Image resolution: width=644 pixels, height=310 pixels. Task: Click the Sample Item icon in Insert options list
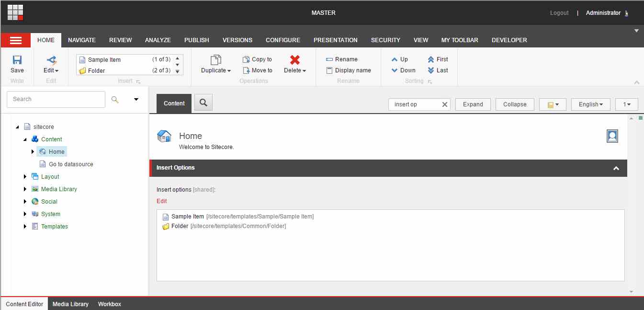(x=166, y=217)
